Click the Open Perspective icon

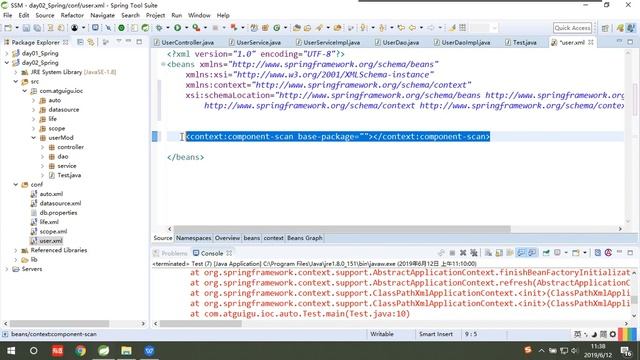[x=605, y=28]
